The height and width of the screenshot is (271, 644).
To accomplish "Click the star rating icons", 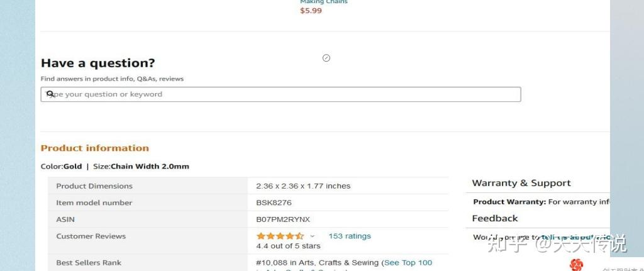I will [280, 236].
